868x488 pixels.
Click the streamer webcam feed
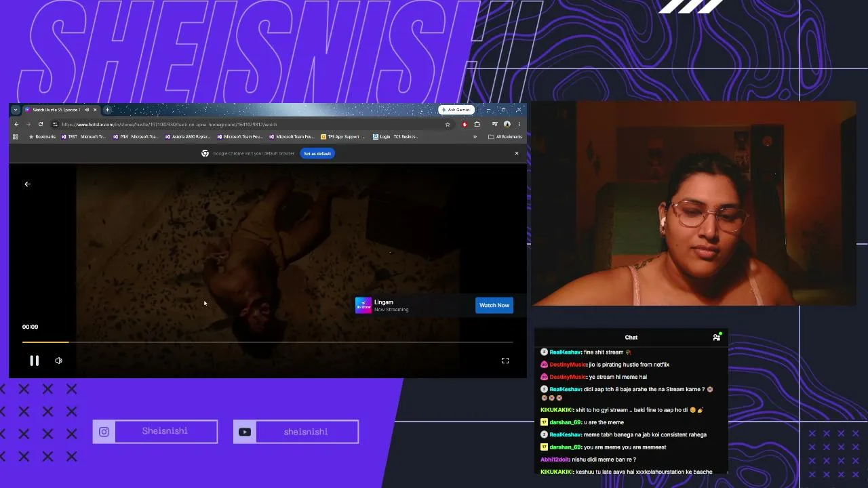[x=693, y=204]
